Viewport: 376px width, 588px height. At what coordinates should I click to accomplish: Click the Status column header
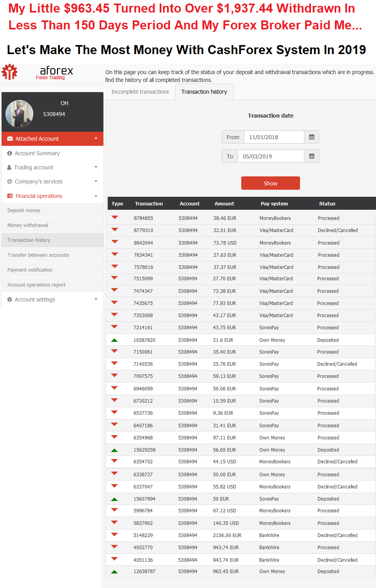(327, 204)
